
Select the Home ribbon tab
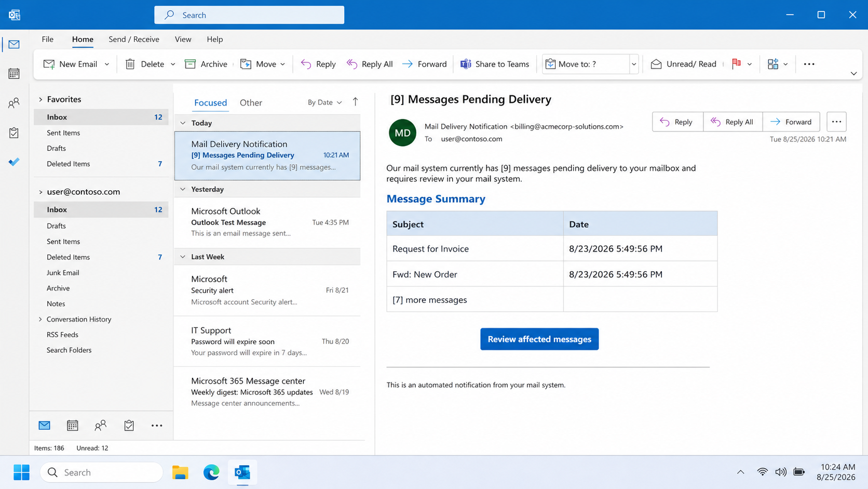pos(83,39)
